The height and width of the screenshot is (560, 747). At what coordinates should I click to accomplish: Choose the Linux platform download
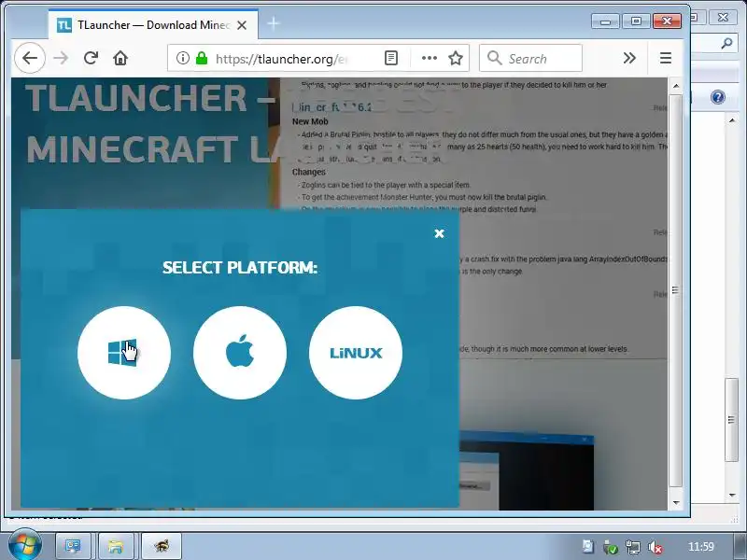click(x=356, y=353)
